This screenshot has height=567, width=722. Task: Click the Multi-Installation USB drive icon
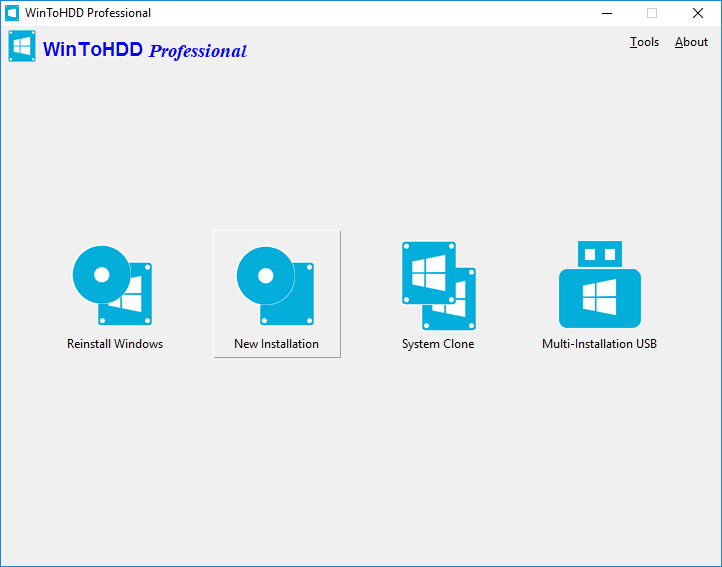(599, 297)
